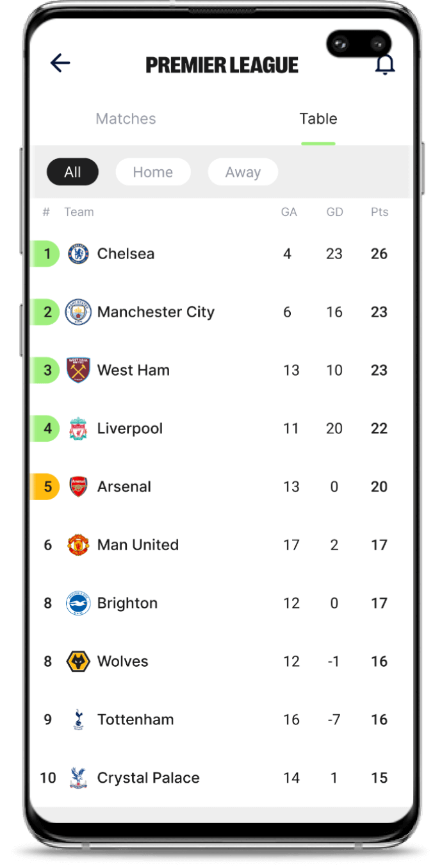Viewport: 442px width, 868px height.
Task: Enable the Home filter
Action: point(152,172)
